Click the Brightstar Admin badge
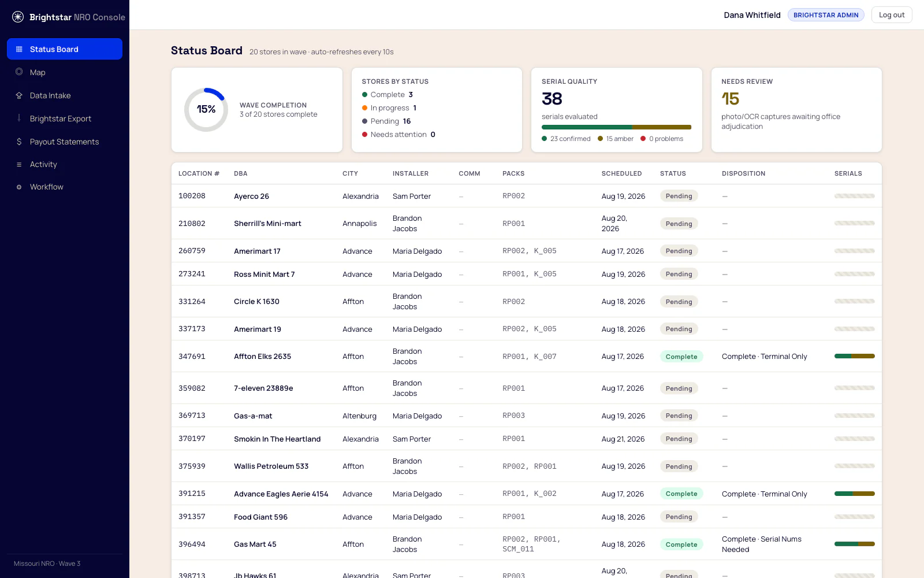This screenshot has width=924, height=578. (826, 15)
